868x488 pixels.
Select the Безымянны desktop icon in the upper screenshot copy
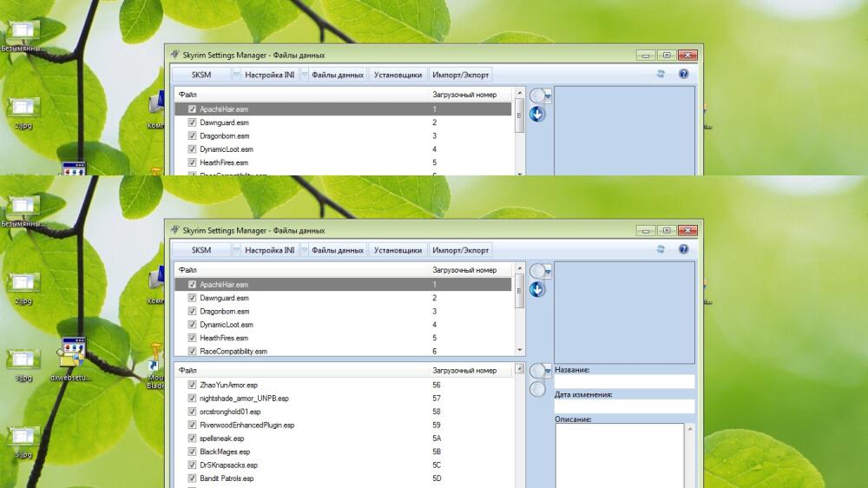(x=23, y=36)
